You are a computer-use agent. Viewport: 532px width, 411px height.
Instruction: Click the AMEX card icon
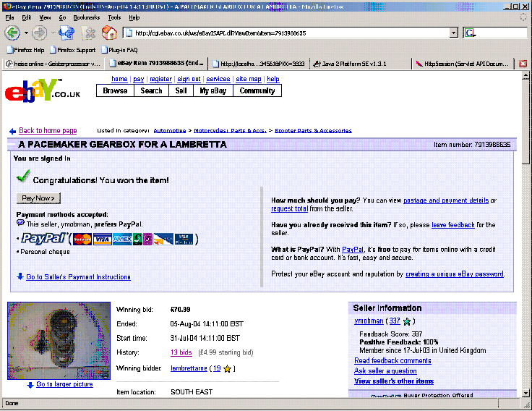(122, 239)
